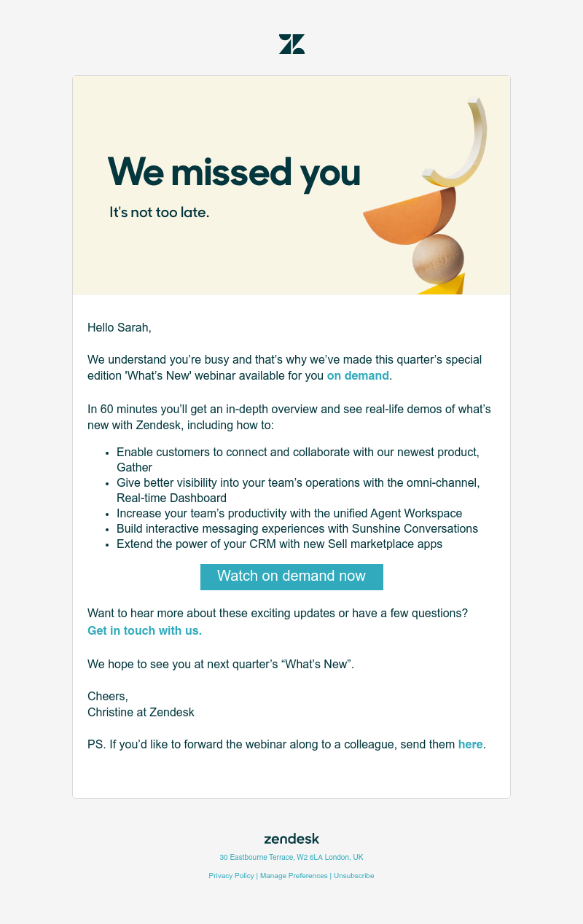Image resolution: width=583 pixels, height=924 pixels.
Task: Click the "It's not too late." subheading
Action: pyautogui.click(x=160, y=213)
